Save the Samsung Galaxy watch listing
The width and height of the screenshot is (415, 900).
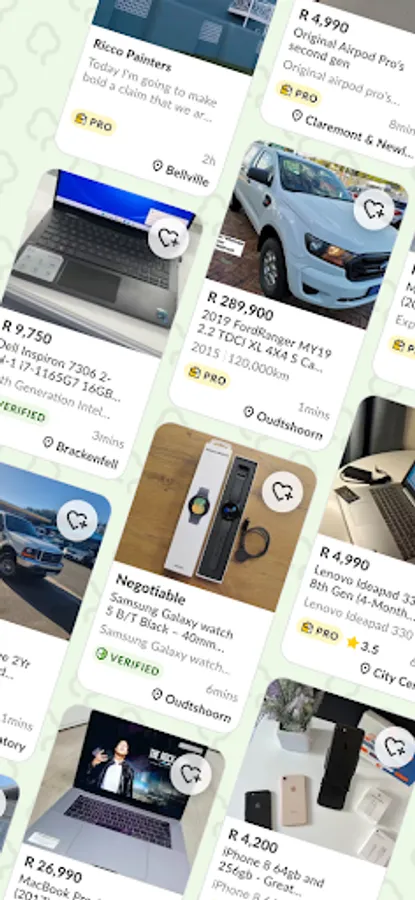click(x=282, y=491)
